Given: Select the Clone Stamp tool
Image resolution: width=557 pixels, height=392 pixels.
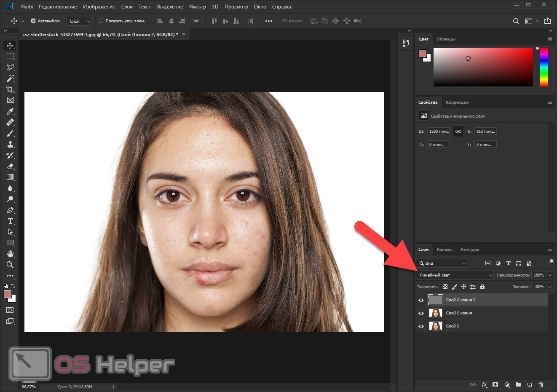Looking at the screenshot, I should pos(10,144).
